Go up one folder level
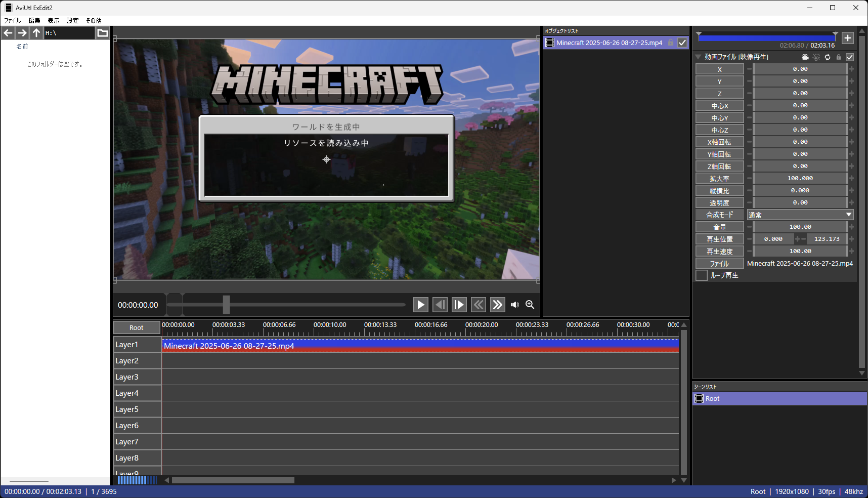 (x=36, y=33)
